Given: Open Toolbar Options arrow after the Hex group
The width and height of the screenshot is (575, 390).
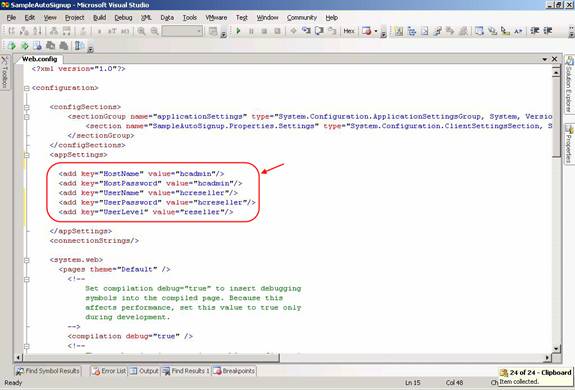Looking at the screenshot, I should (x=384, y=34).
